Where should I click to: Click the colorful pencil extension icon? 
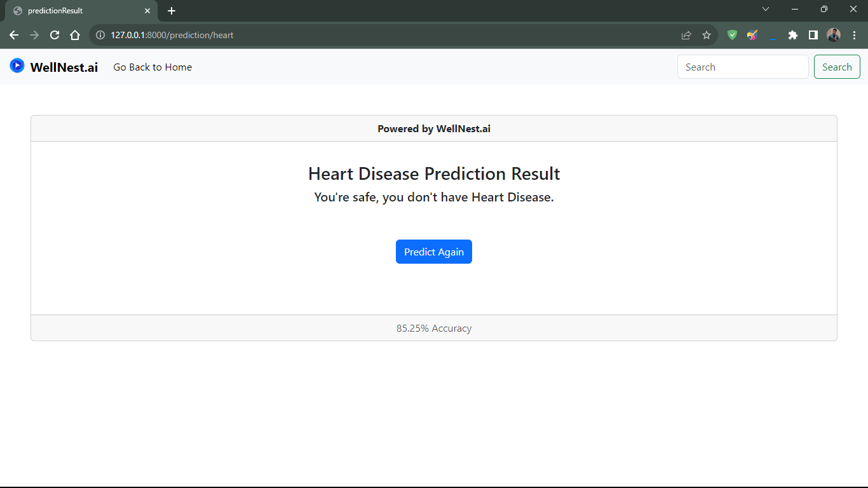752,35
